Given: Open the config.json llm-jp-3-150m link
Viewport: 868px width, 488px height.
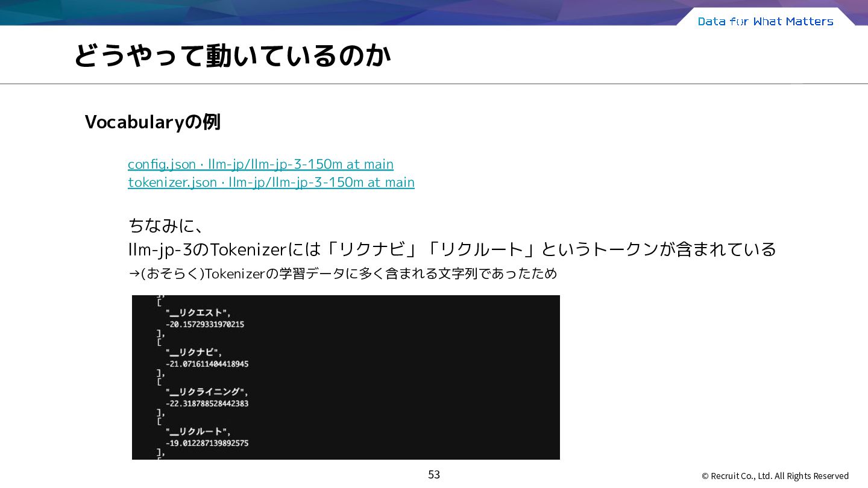Looking at the screenshot, I should [260, 164].
